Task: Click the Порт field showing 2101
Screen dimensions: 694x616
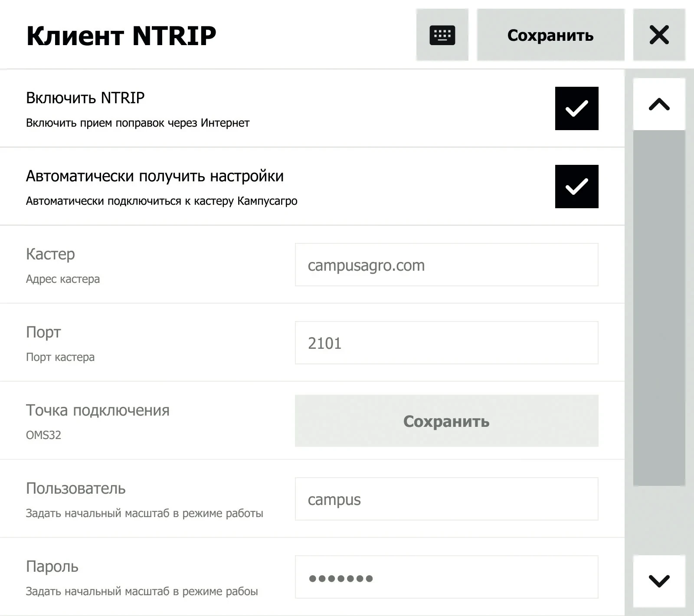Action: (446, 343)
